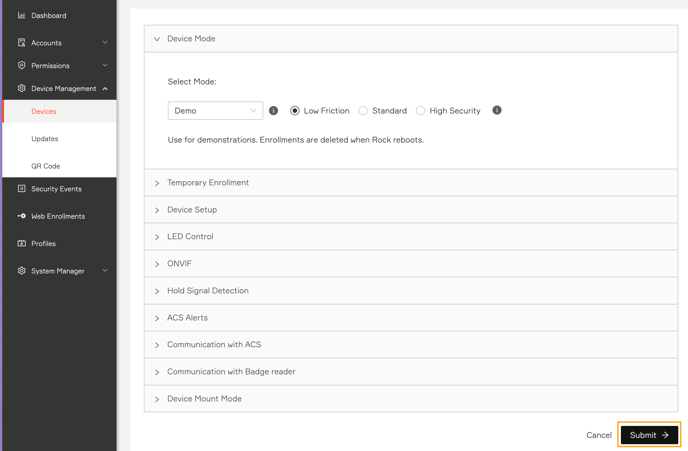Click the Permissions shield icon

pyautogui.click(x=21, y=65)
